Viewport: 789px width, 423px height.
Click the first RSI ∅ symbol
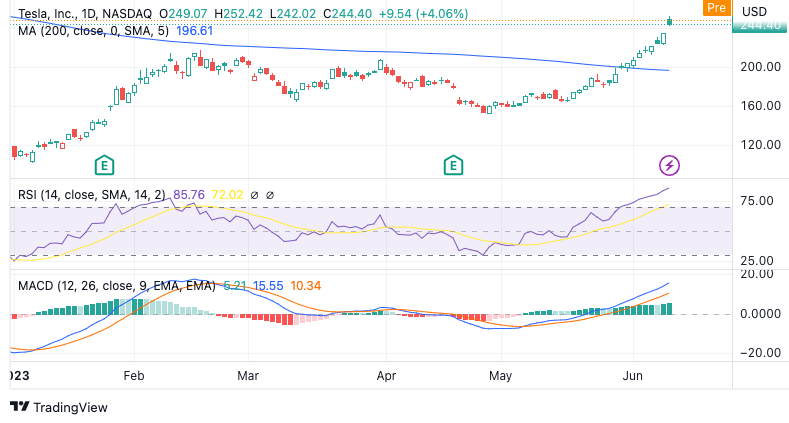[254, 195]
